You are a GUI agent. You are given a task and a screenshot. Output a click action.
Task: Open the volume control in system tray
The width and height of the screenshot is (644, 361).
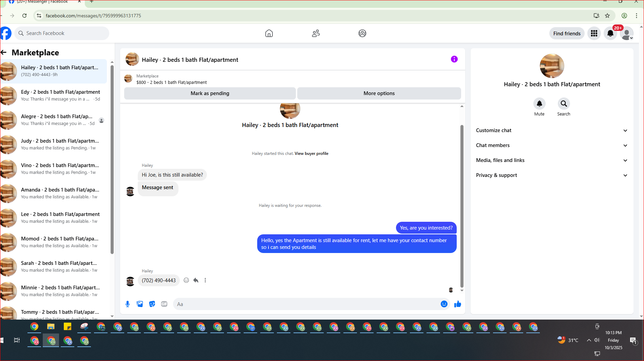(x=597, y=340)
